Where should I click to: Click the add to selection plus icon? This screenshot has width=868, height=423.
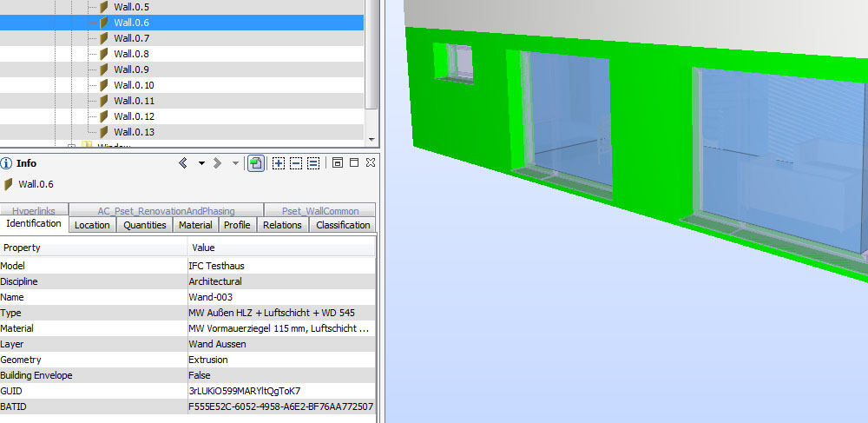pyautogui.click(x=279, y=163)
